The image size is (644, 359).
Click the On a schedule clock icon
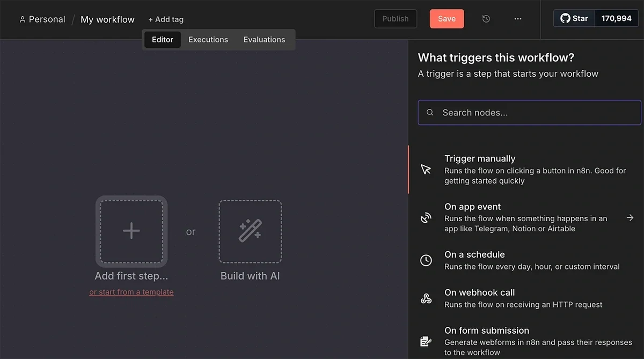click(426, 260)
